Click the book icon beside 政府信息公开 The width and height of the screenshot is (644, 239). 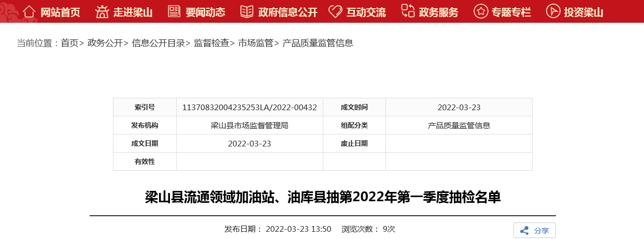pyautogui.click(x=247, y=11)
